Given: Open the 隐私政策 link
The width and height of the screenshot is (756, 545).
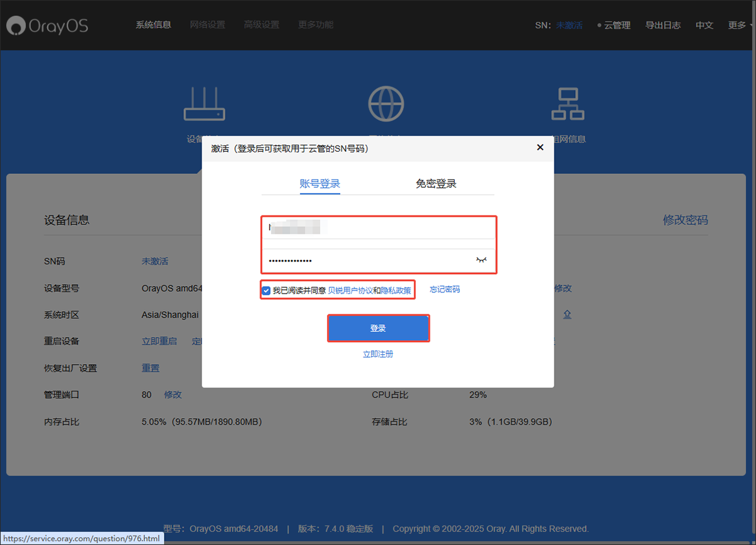Looking at the screenshot, I should pyautogui.click(x=396, y=290).
